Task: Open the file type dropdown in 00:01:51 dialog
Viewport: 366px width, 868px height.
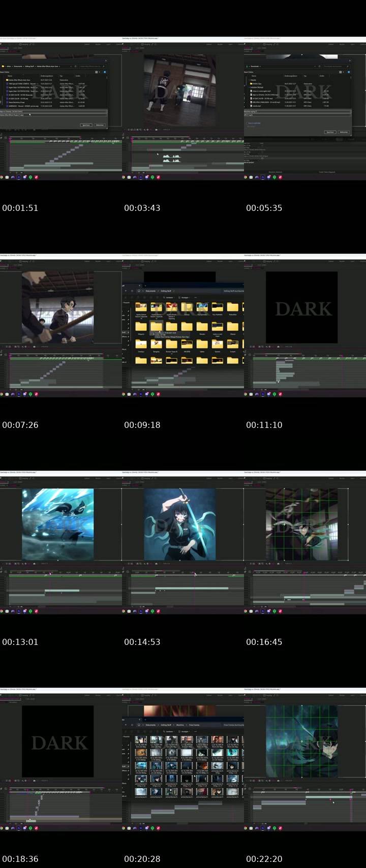Action: point(53,115)
